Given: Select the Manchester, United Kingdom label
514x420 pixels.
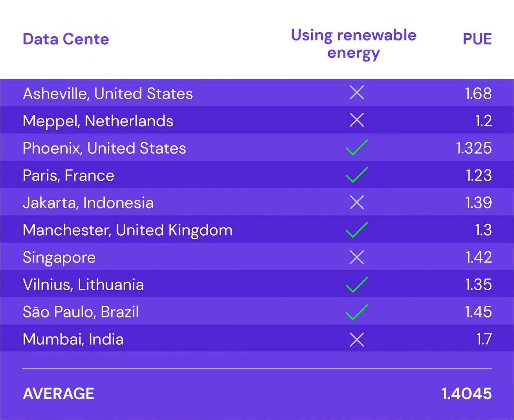Looking at the screenshot, I should coord(127,230).
